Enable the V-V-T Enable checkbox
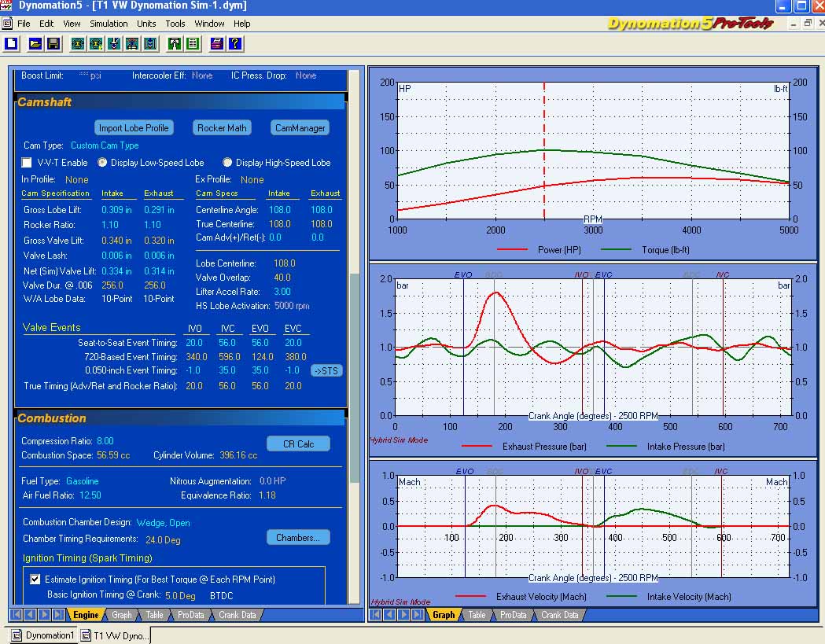825x644 pixels. (x=26, y=163)
